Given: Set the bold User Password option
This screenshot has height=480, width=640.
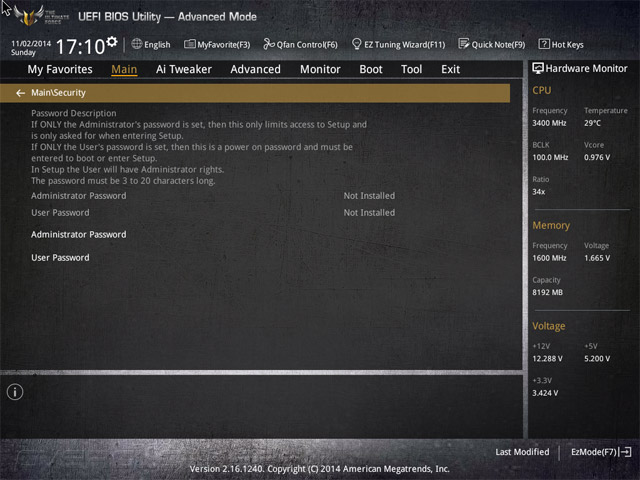Looking at the screenshot, I should [60, 258].
